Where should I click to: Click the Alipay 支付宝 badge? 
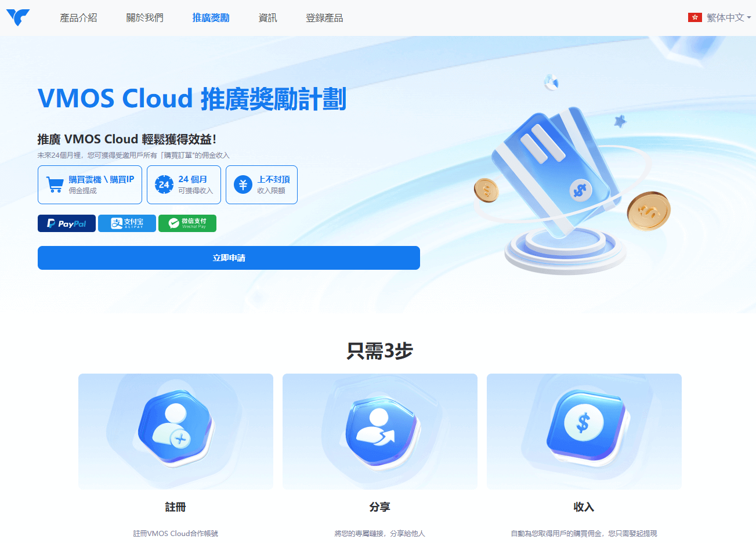coord(127,223)
